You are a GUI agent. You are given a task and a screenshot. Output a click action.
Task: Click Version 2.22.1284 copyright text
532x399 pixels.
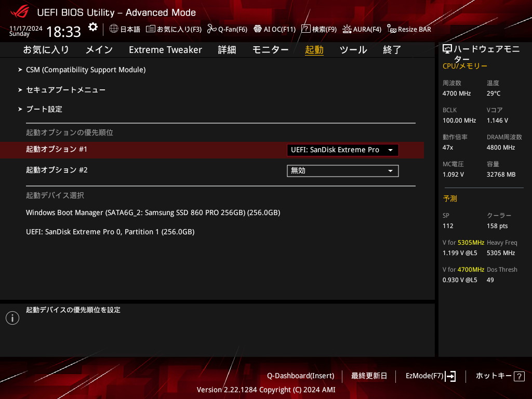click(266, 390)
